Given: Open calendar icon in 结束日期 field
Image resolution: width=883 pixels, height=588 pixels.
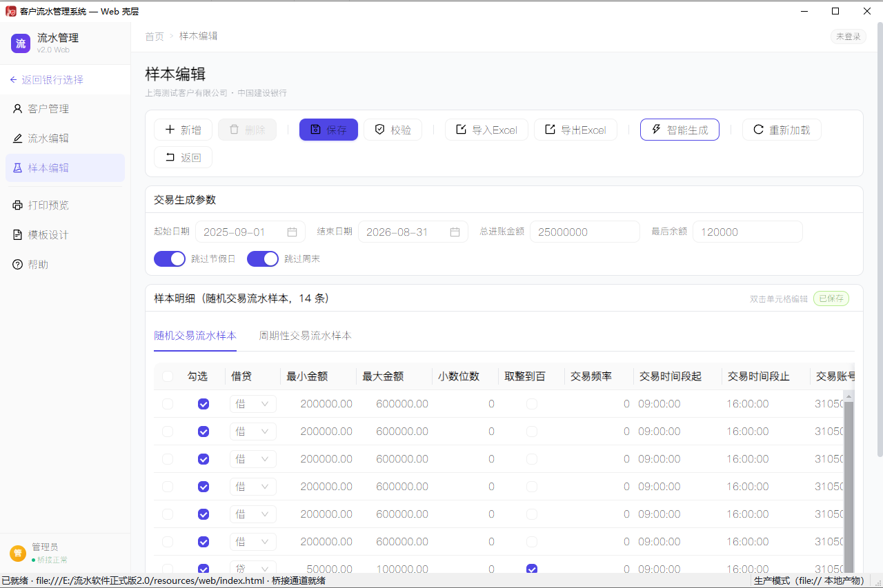Looking at the screenshot, I should [455, 232].
